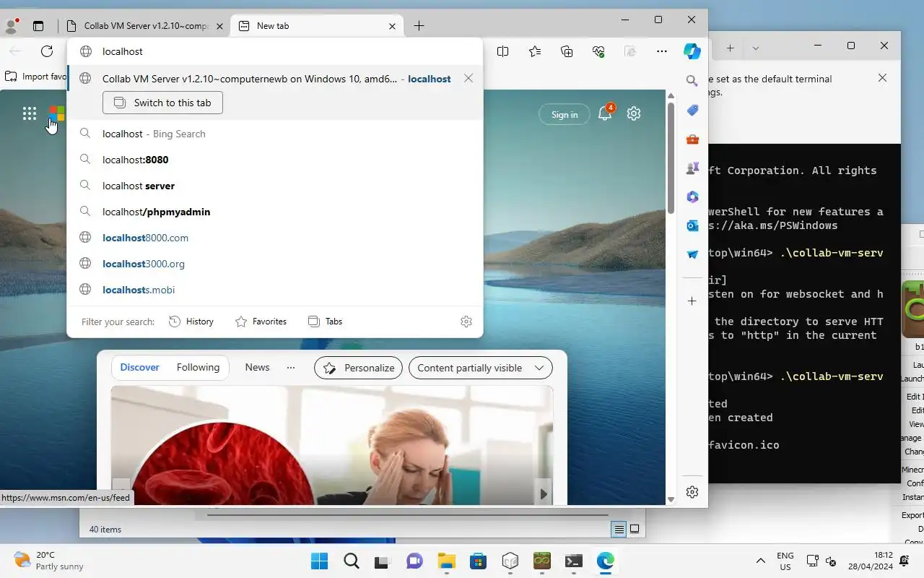This screenshot has width=924, height=578.
Task: Open more feed options ellipsis
Action: [291, 368]
